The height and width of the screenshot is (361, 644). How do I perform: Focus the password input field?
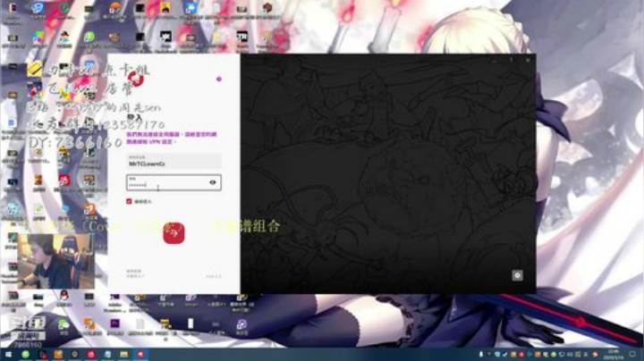pos(174,182)
